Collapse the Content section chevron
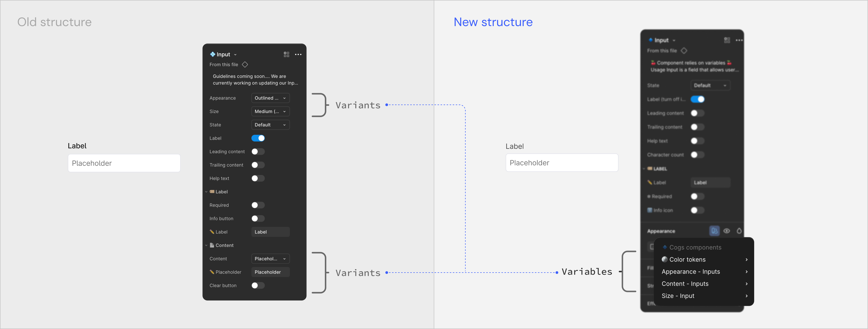 [x=206, y=245]
